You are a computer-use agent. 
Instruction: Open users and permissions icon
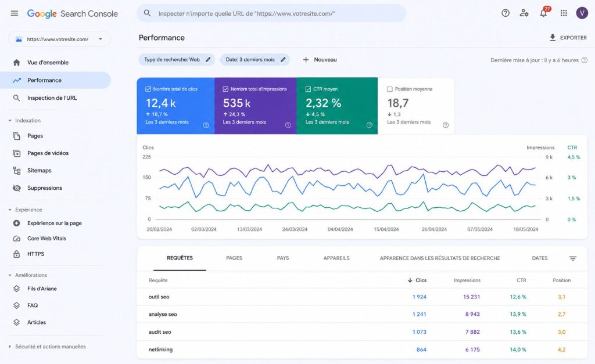click(x=524, y=13)
